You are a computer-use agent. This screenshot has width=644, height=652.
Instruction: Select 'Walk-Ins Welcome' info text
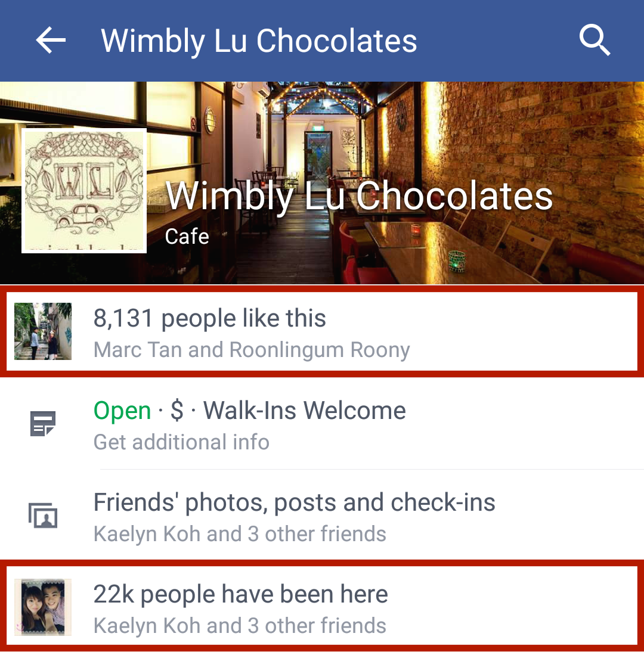304,411
